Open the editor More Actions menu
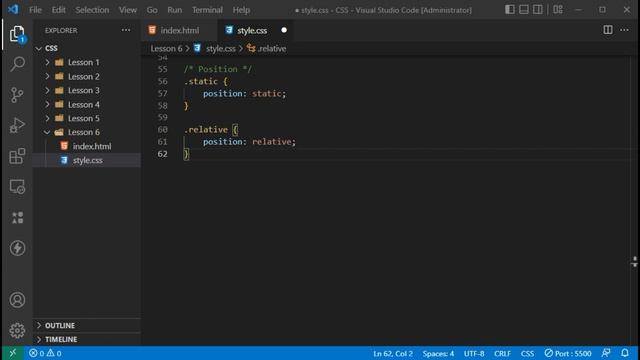Viewport: 640px width, 360px height. [x=624, y=30]
